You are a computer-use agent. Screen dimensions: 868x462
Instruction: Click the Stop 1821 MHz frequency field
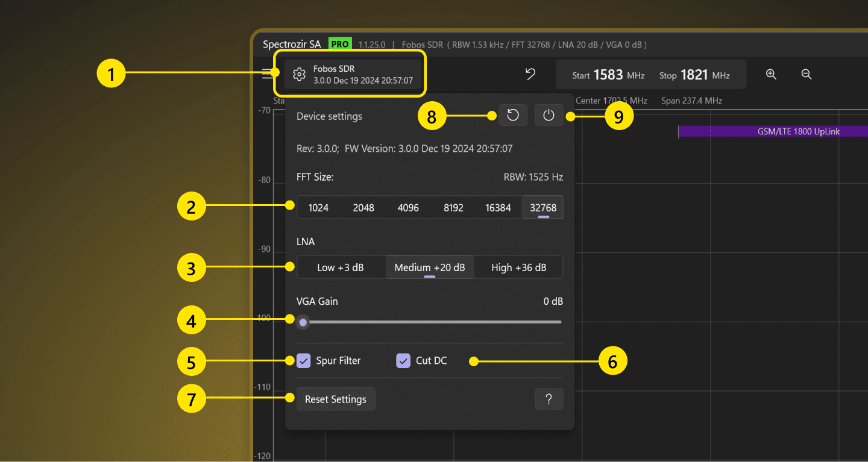coord(694,75)
